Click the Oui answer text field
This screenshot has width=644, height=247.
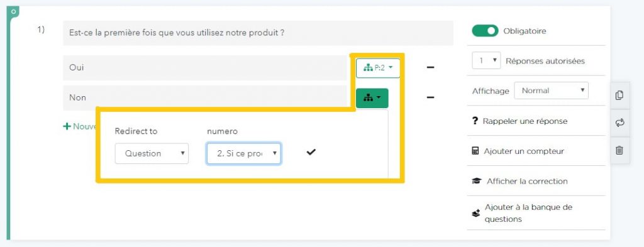click(205, 68)
